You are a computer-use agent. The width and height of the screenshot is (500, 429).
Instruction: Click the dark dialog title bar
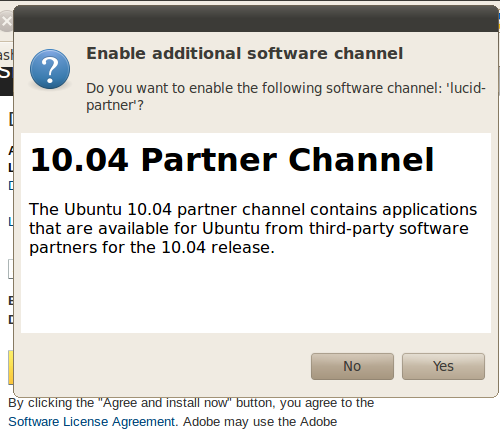[256, 19]
